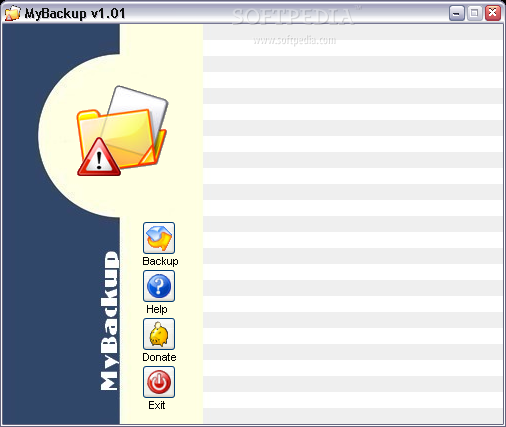Viewport: 506px width, 427px height.
Task: Click the Backup text label
Action: (x=160, y=261)
